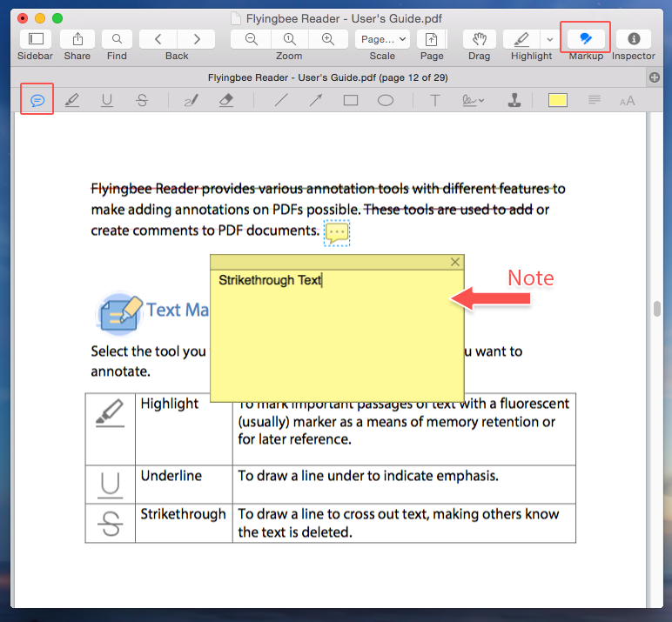Click the Strikethrough table cell label
This screenshot has width=672, height=622.
(183, 514)
